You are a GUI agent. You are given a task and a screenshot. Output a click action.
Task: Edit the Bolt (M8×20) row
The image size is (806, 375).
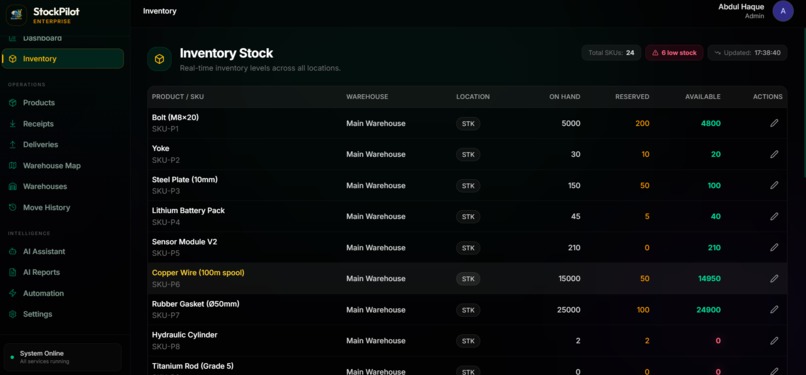click(x=774, y=123)
